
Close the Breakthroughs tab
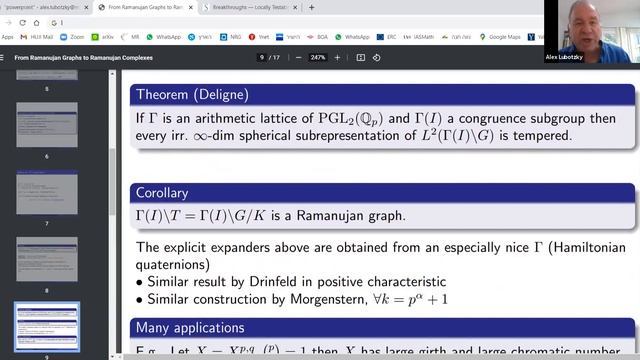[x=296, y=7]
